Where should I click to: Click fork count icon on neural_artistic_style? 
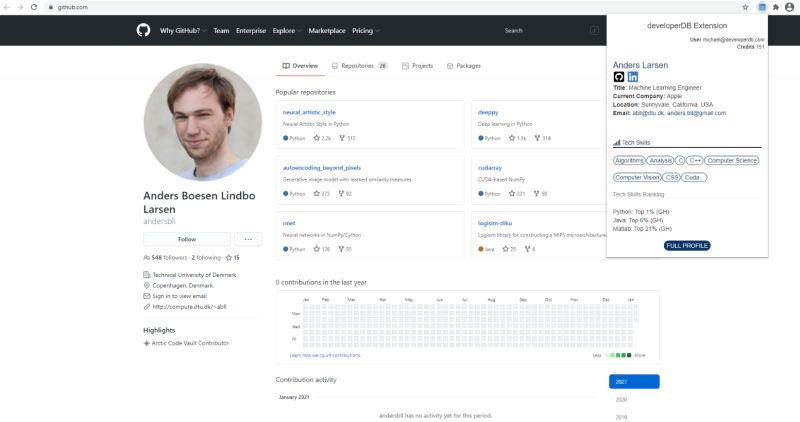[x=342, y=138]
